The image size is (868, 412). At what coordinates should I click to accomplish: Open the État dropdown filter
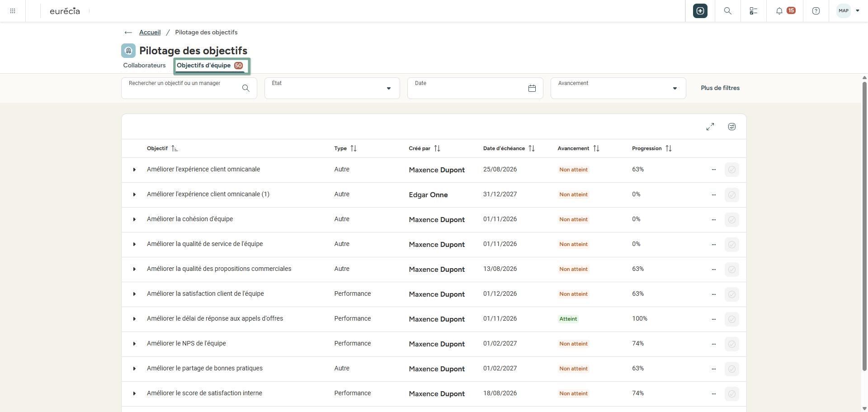tap(332, 88)
